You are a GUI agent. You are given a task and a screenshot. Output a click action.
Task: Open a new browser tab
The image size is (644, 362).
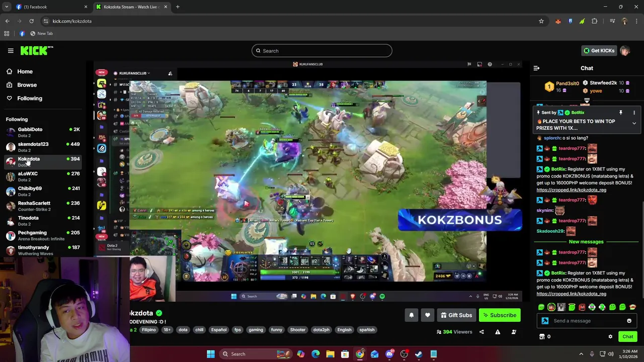178,7
